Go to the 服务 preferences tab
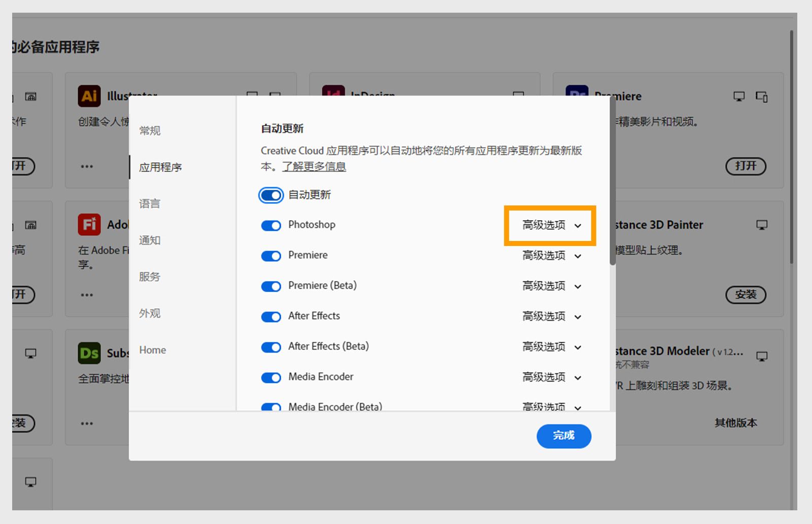Viewport: 812px width, 524px height. coord(150,277)
